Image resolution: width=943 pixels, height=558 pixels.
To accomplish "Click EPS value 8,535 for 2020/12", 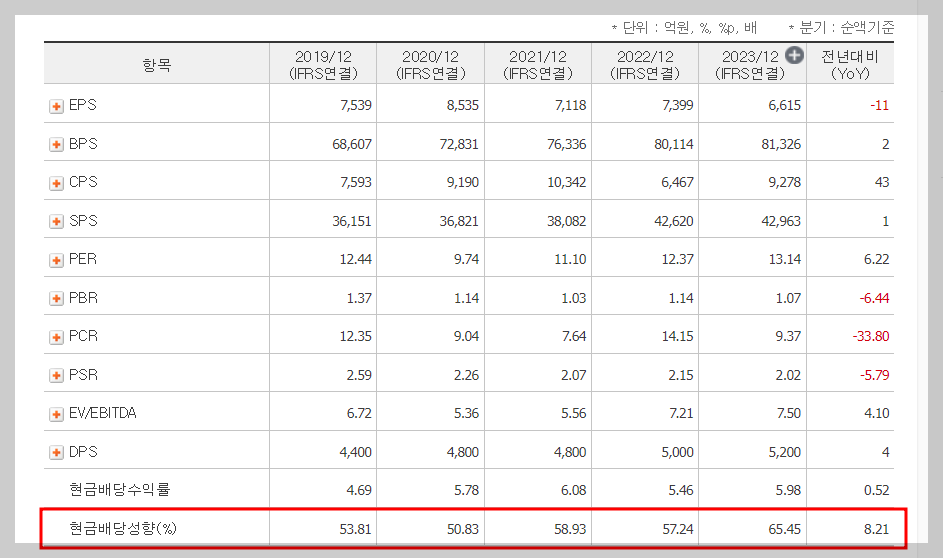I will (x=463, y=105).
